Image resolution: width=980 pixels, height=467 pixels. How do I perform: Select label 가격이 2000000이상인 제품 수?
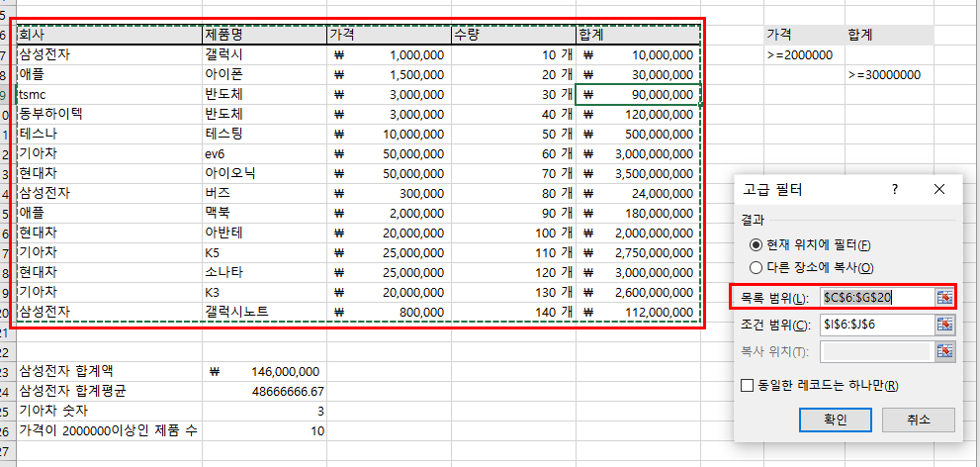(x=110, y=431)
